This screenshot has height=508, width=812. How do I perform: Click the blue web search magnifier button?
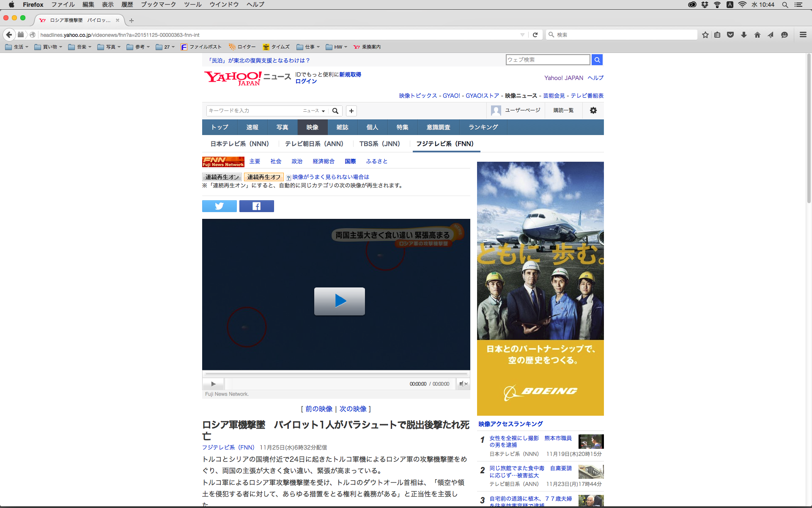(597, 60)
